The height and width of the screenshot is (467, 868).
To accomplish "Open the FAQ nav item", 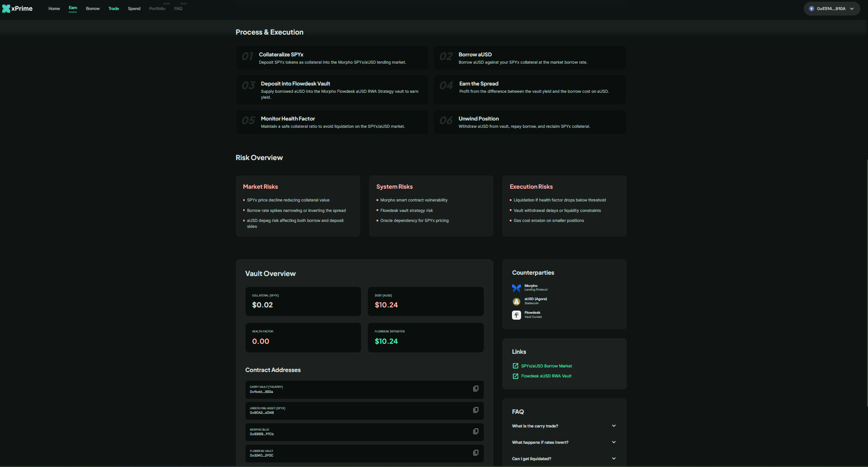I will point(178,9).
